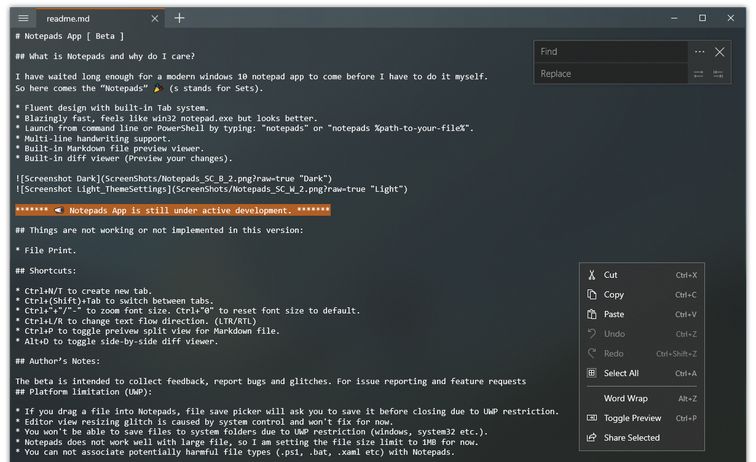The width and height of the screenshot is (756, 462).
Task: Add a new tab with plus button
Action: 179,18
